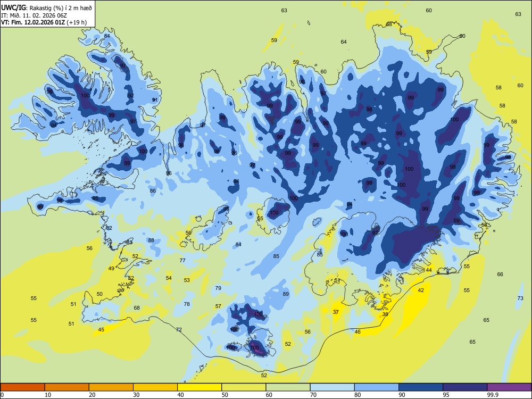532x399 pixels.
Task: Click the 90–95 dark blue legend swatch
Action: (x=421, y=387)
